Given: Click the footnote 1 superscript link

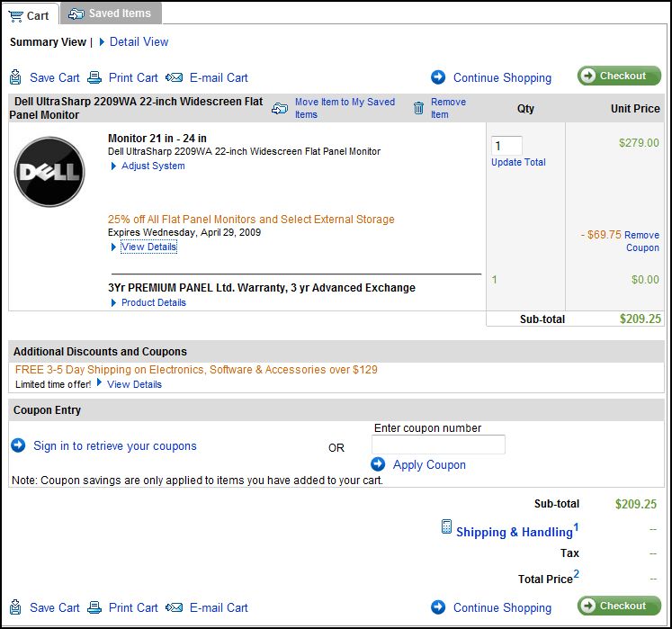Looking at the screenshot, I should [576, 527].
